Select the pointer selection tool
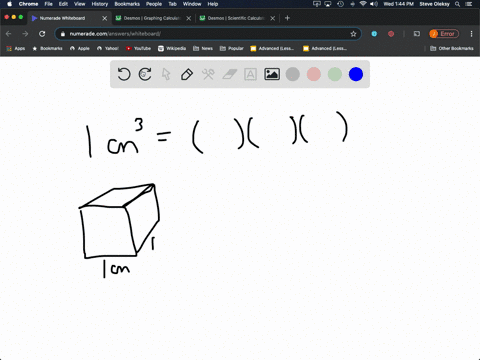Image resolution: width=480 pixels, height=360 pixels. click(166, 74)
